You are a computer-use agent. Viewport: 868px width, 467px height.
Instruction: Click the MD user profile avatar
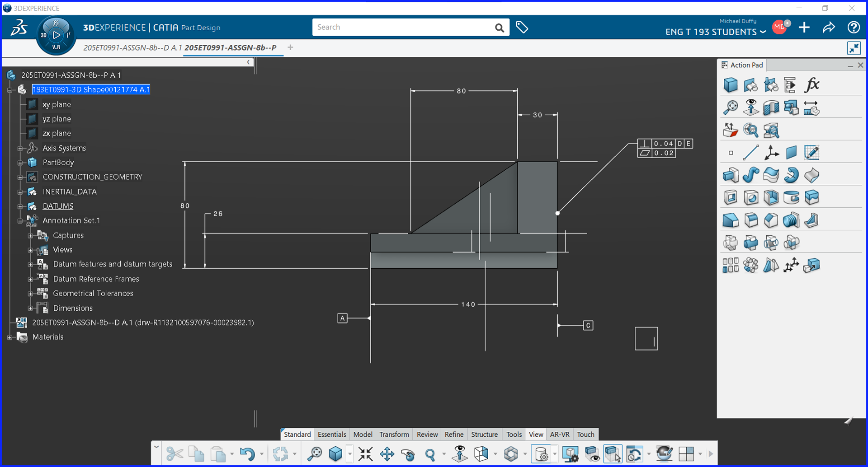tap(780, 27)
